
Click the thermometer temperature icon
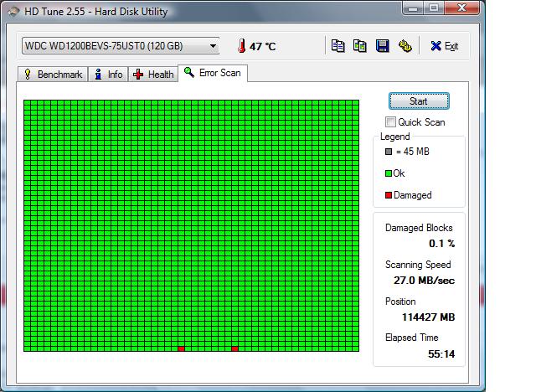[x=242, y=46]
